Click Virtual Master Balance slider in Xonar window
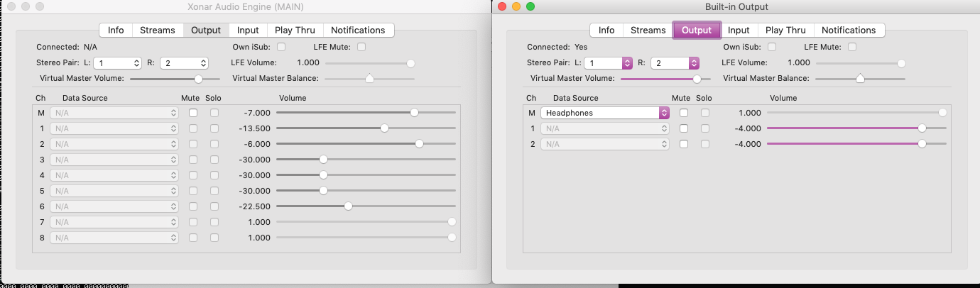This screenshot has height=288, width=980. [369, 79]
